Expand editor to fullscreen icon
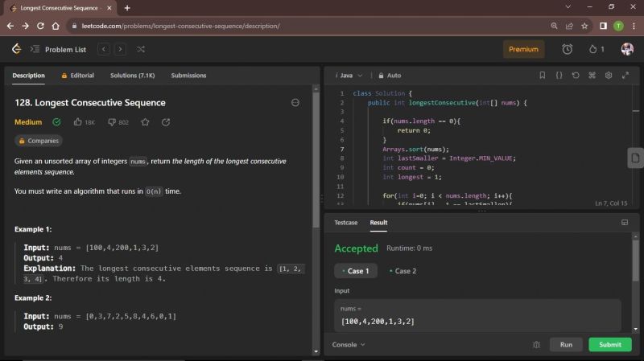Screen dimensions: 644x361 click(625, 75)
